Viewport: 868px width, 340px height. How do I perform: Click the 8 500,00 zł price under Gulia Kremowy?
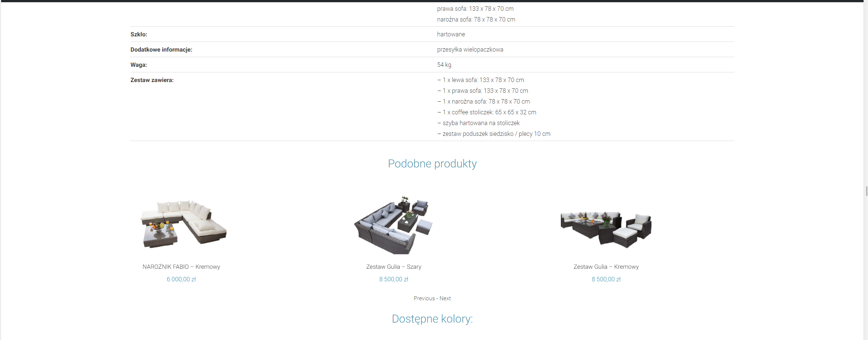(x=606, y=279)
